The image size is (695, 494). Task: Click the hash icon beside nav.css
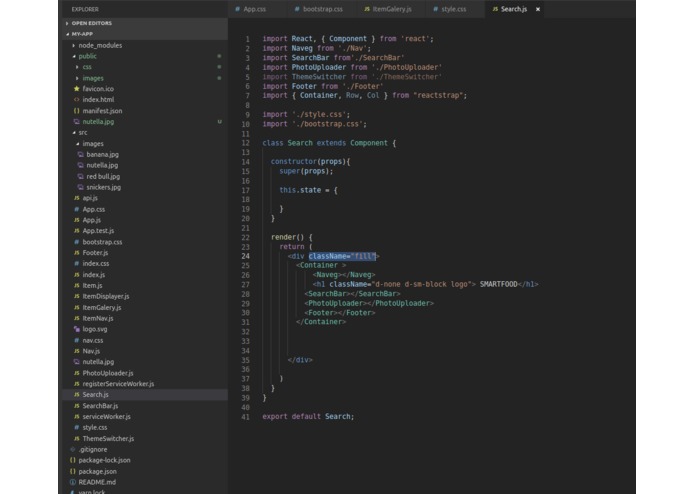click(77, 340)
